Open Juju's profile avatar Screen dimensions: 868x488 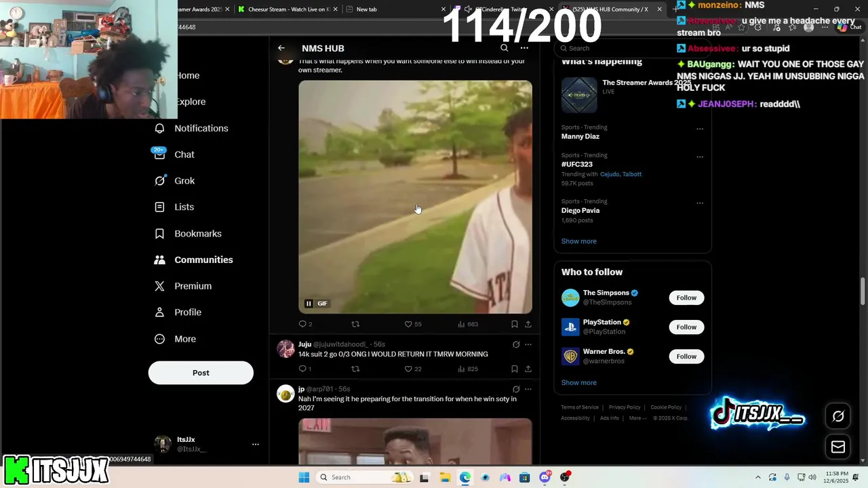pos(285,349)
